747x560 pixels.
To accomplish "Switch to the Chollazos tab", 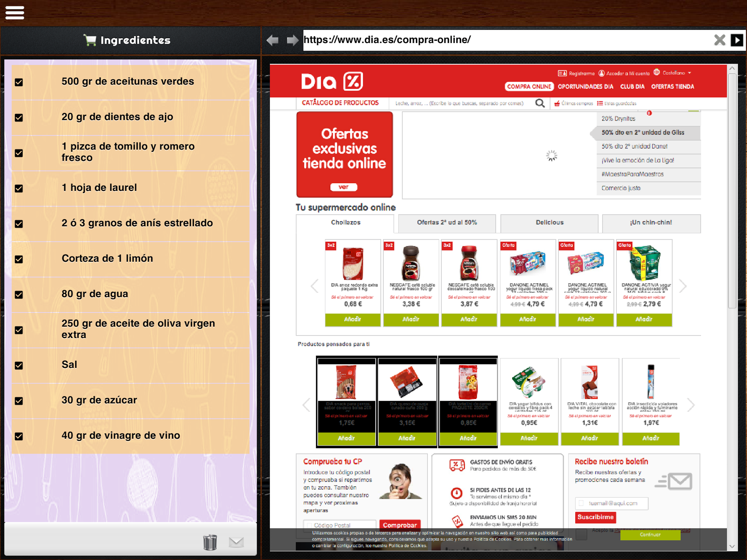I will point(345,223).
